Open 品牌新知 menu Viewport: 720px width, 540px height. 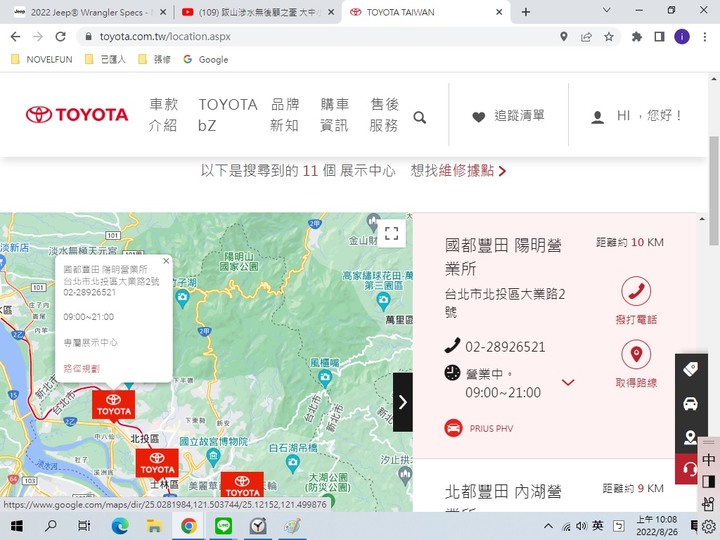click(x=285, y=114)
